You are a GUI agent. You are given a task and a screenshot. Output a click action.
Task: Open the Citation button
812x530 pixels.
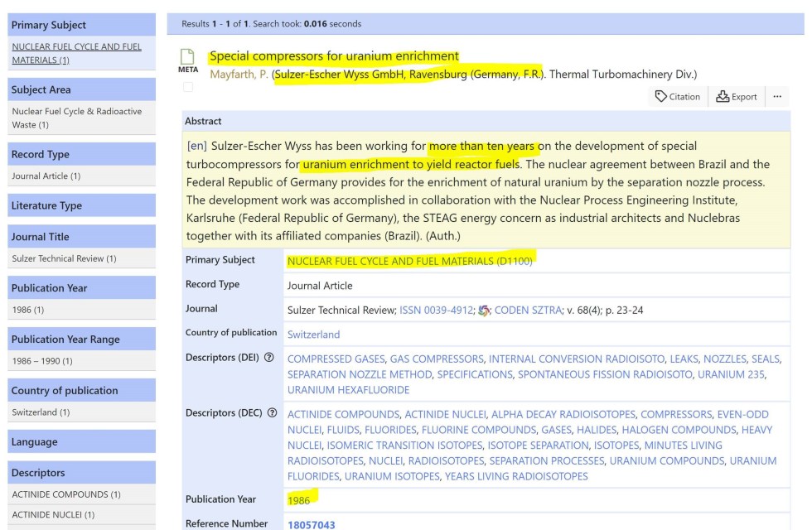click(678, 97)
